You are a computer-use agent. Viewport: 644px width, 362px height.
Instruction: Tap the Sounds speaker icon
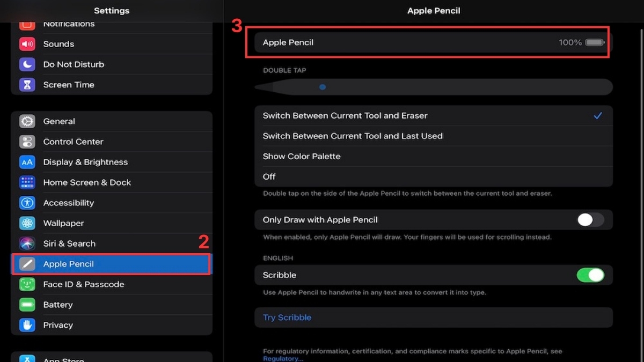pos(27,44)
